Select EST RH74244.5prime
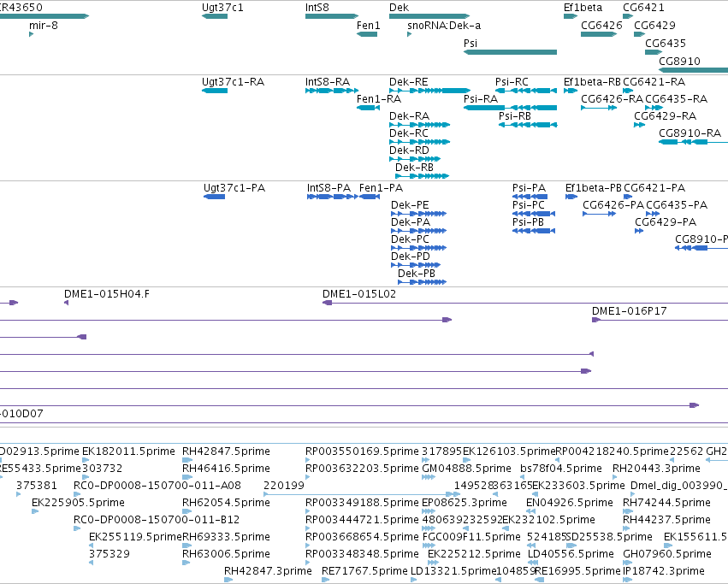This screenshot has height=584, width=728. (666, 503)
